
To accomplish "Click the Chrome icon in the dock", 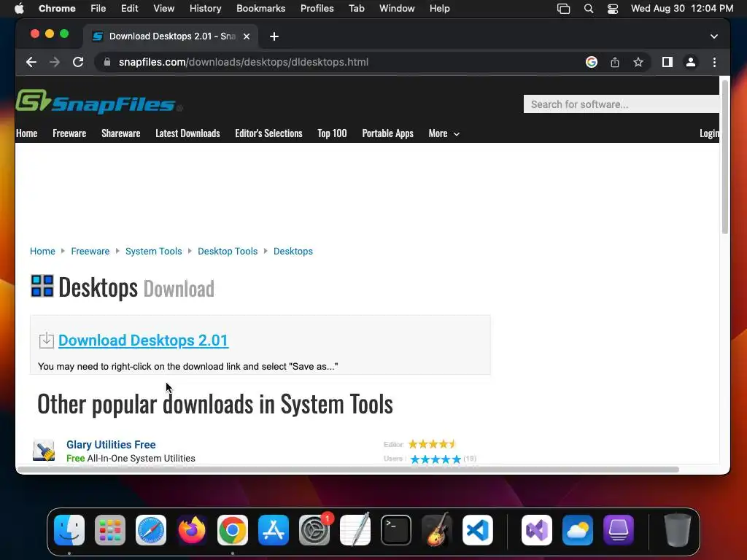I will coord(233,530).
